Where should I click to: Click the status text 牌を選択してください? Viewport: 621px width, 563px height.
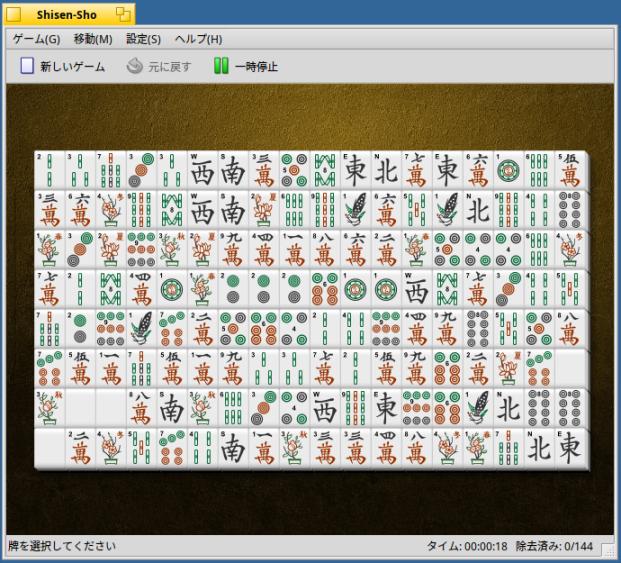point(62,546)
